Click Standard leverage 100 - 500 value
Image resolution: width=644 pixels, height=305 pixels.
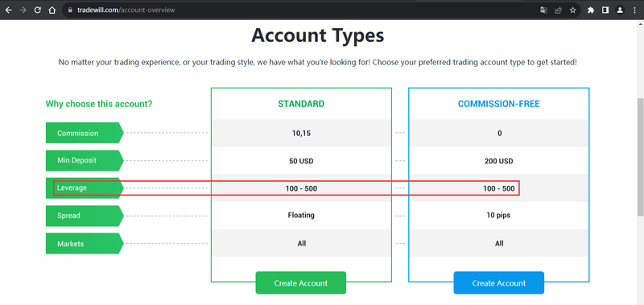(x=301, y=189)
